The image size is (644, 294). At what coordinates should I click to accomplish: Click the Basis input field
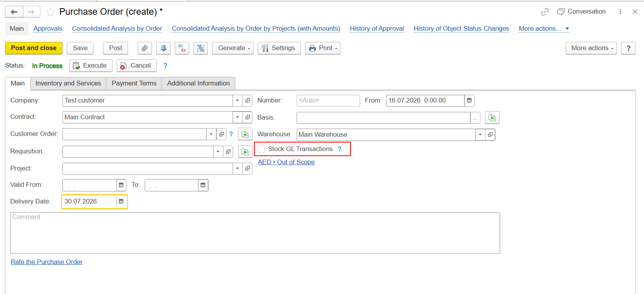click(383, 118)
